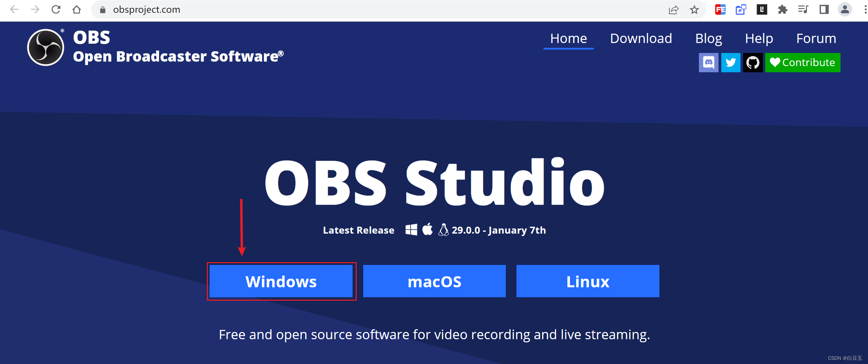
Task: Open the media control playlist icon
Action: point(803,10)
